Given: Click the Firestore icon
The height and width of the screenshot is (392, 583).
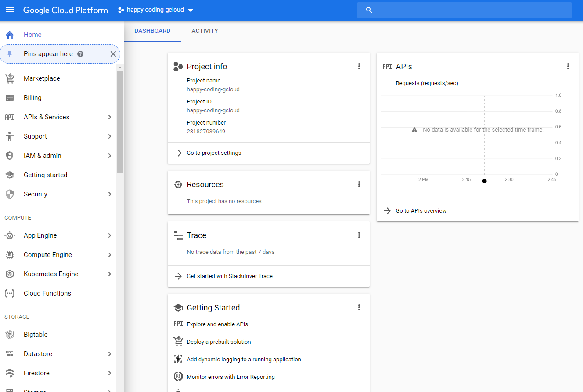Looking at the screenshot, I should (x=10, y=373).
